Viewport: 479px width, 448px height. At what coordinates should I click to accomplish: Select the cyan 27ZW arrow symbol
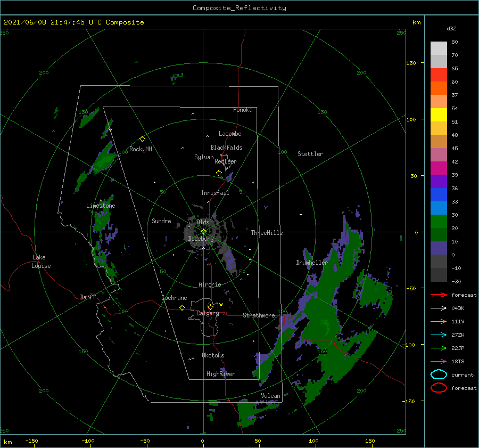click(439, 335)
